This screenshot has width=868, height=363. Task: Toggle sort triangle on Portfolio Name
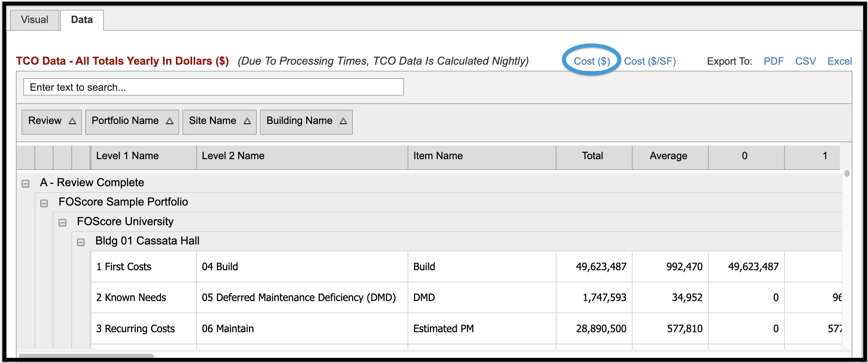169,121
